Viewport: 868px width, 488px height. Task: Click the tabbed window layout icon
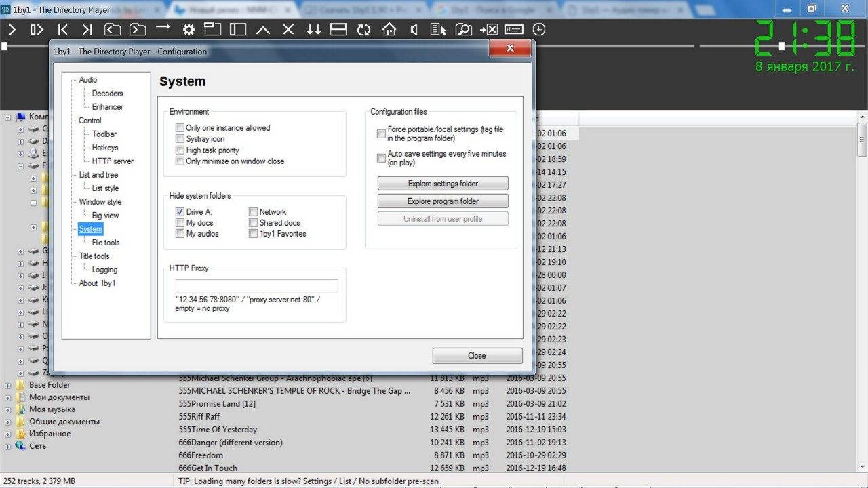[213, 30]
